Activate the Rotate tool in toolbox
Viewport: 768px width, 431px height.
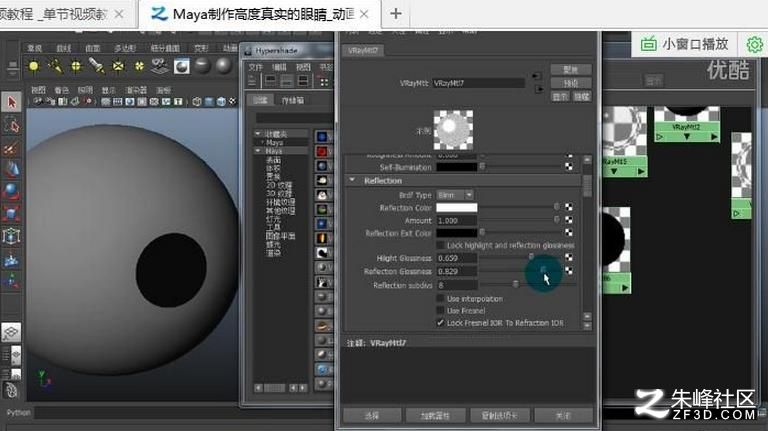tap(11, 192)
